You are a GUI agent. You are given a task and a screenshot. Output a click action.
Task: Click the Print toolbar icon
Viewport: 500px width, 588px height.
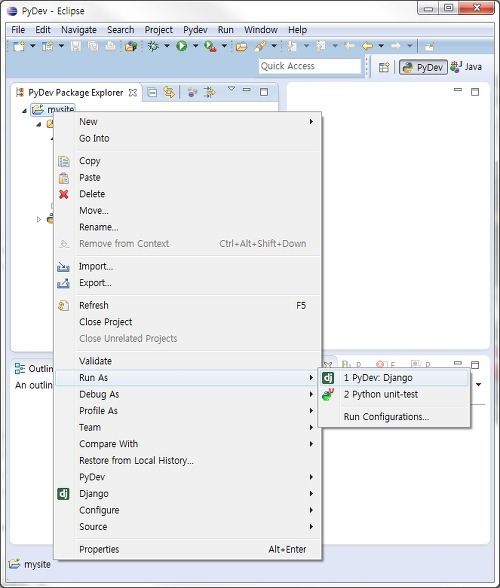tap(110, 46)
